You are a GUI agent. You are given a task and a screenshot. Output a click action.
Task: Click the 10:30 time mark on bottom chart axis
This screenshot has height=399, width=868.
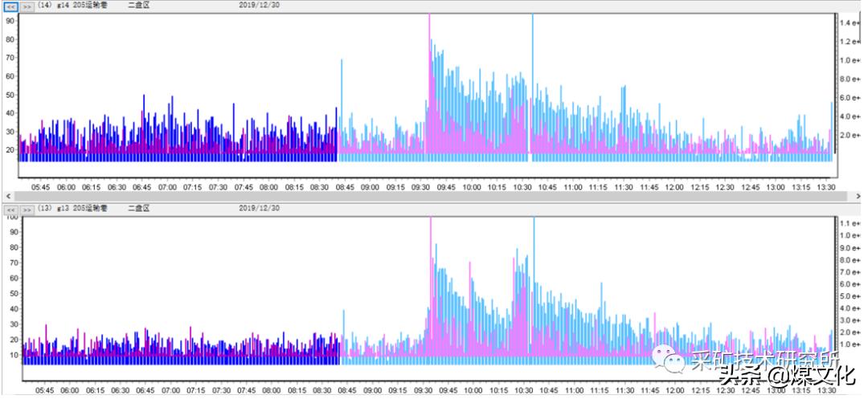tap(522, 390)
